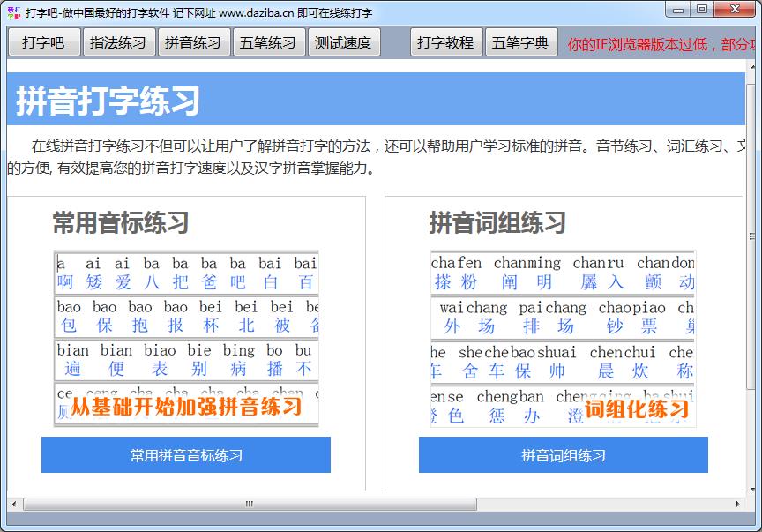
Task: Minimize the 打字吧 window
Action: 677,10
